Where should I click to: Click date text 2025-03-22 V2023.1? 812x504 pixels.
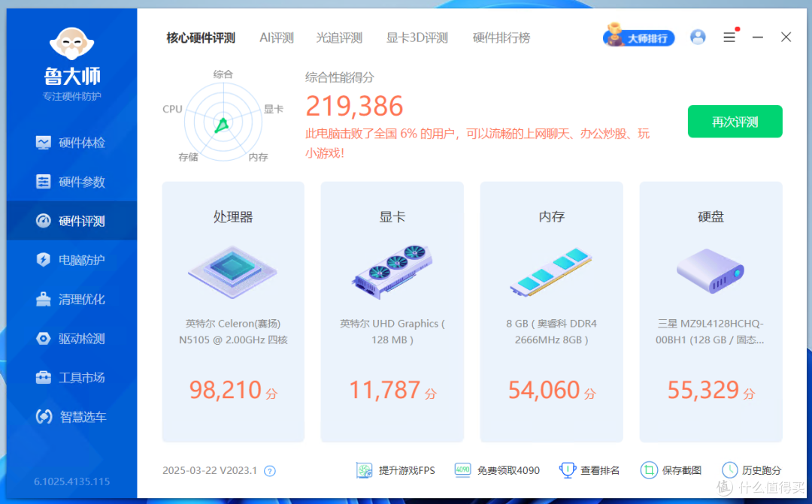tap(210, 470)
